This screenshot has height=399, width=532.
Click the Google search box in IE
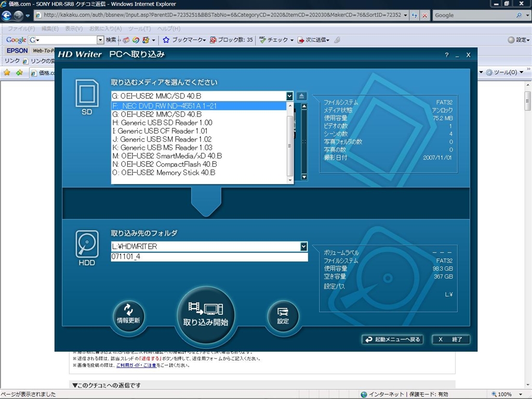click(x=474, y=15)
